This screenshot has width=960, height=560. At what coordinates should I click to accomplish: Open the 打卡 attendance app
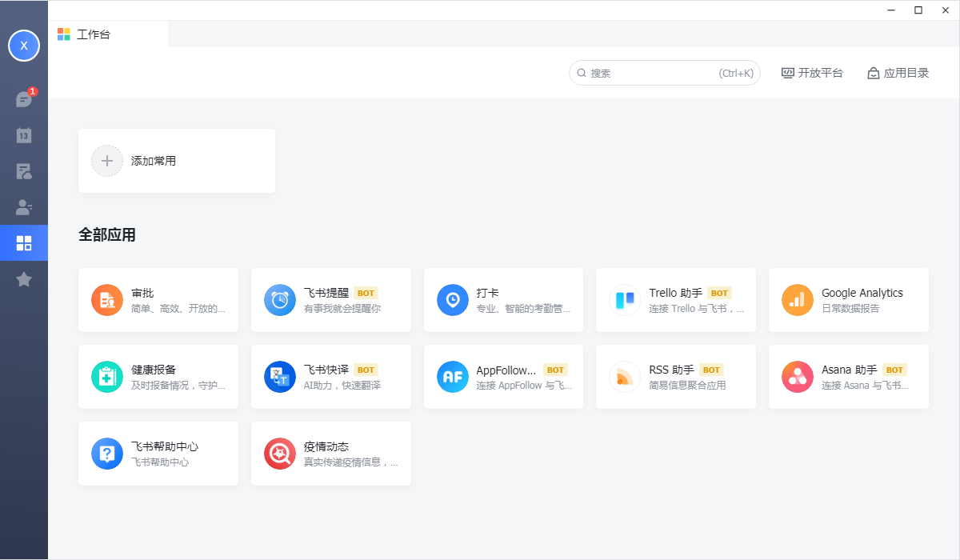click(503, 300)
